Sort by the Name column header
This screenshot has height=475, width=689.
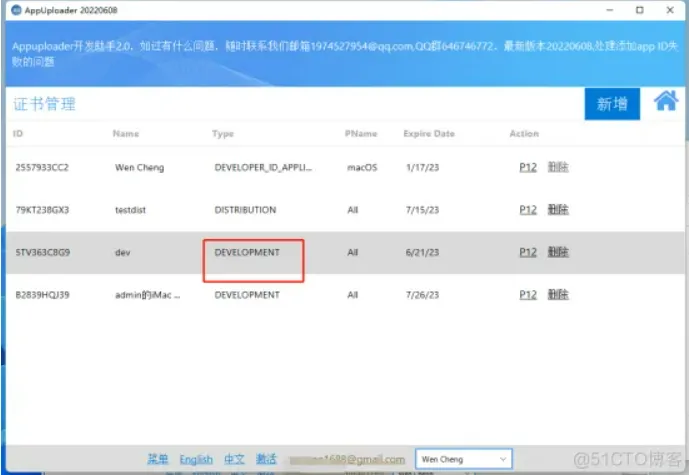pos(126,134)
